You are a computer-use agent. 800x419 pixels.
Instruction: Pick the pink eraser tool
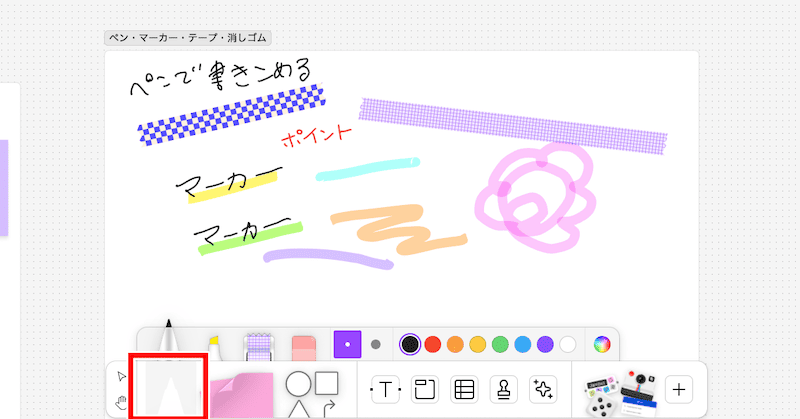coord(303,347)
